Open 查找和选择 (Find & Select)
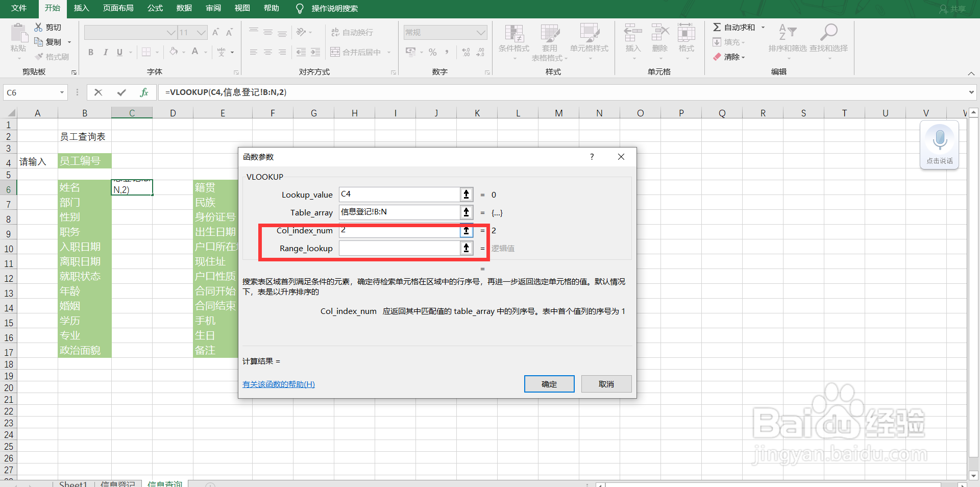The height and width of the screenshot is (487, 980). [828, 42]
